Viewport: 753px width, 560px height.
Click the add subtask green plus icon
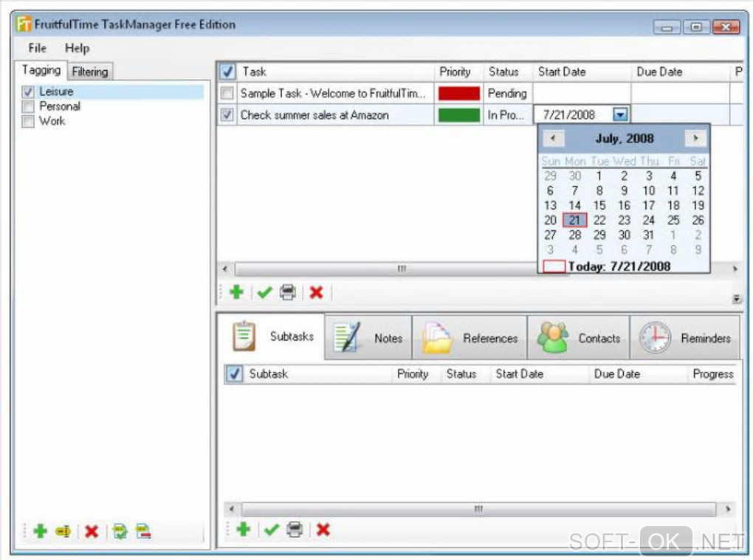coord(244,529)
